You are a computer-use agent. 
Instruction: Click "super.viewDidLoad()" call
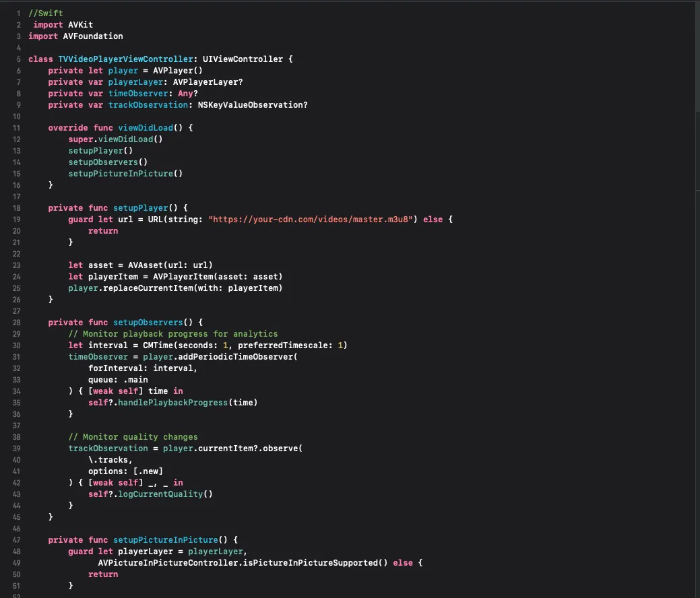click(x=115, y=139)
